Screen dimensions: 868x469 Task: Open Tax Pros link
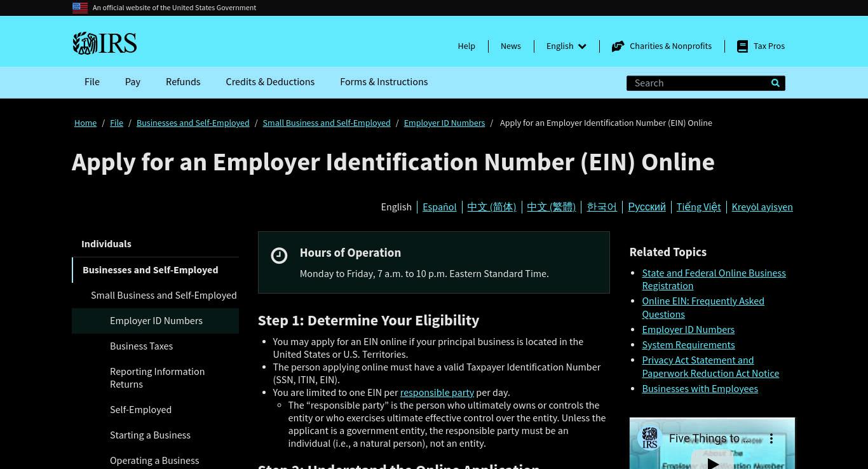[x=769, y=46]
